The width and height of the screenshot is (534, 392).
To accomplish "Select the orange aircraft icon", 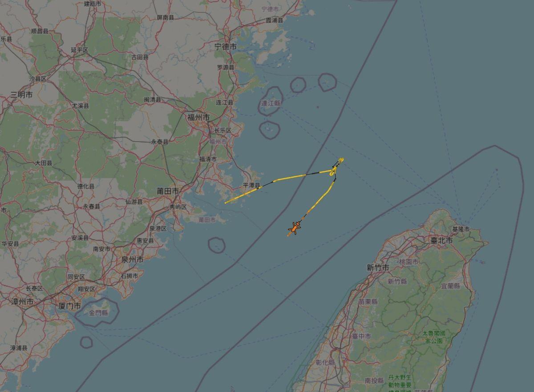I will 295,228.
